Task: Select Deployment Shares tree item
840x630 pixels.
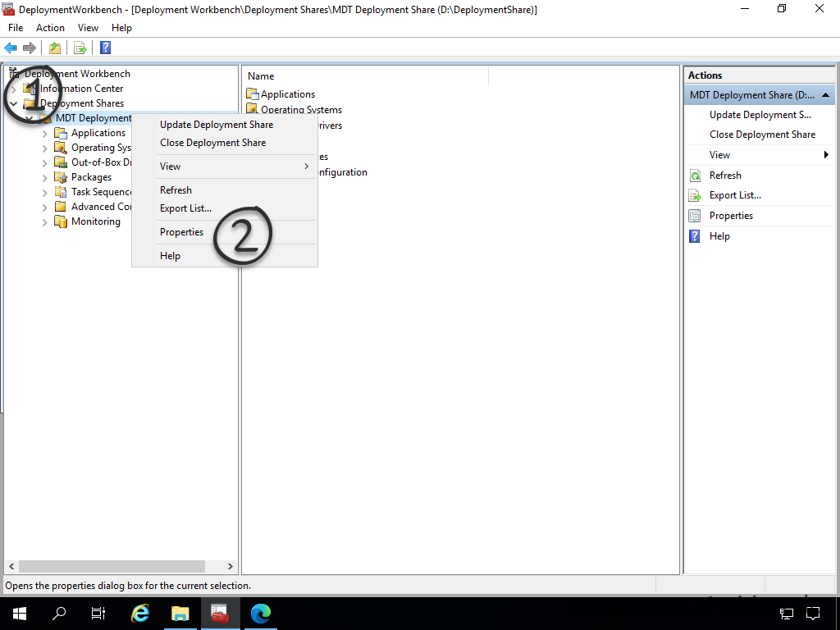Action: pos(82,103)
